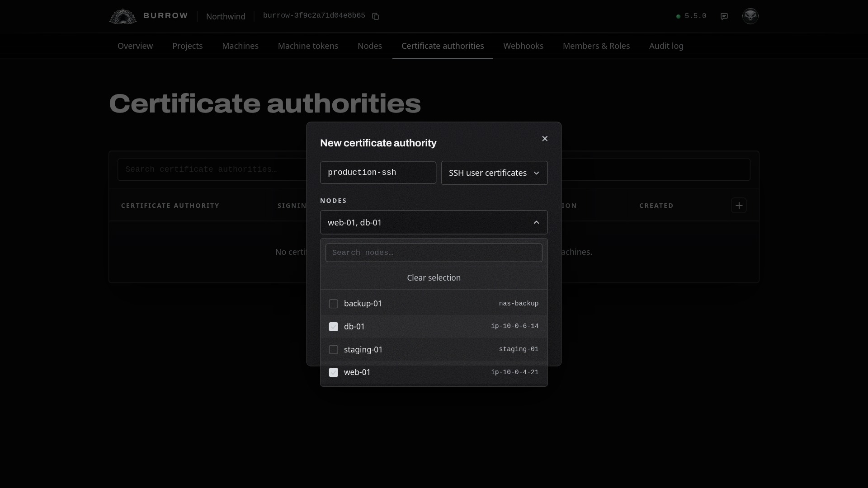Check the backup-01 node checkbox
Image resolution: width=868 pixels, height=488 pixels.
click(333, 304)
